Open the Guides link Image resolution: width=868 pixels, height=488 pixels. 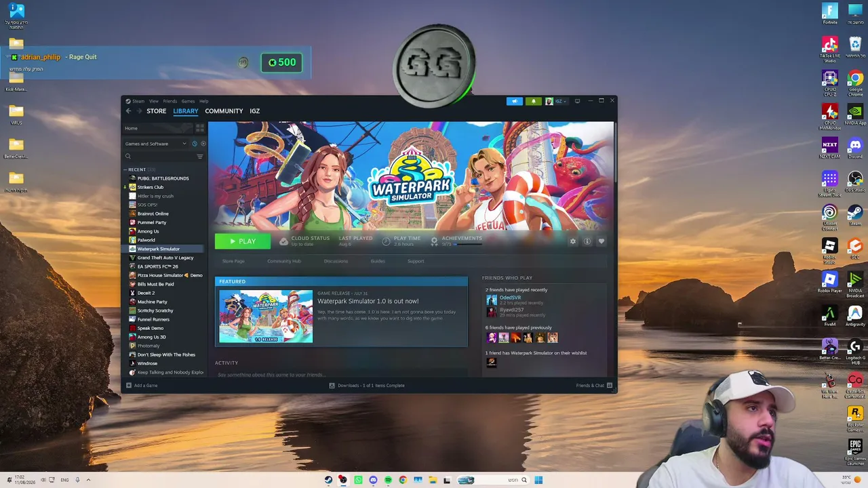(378, 261)
